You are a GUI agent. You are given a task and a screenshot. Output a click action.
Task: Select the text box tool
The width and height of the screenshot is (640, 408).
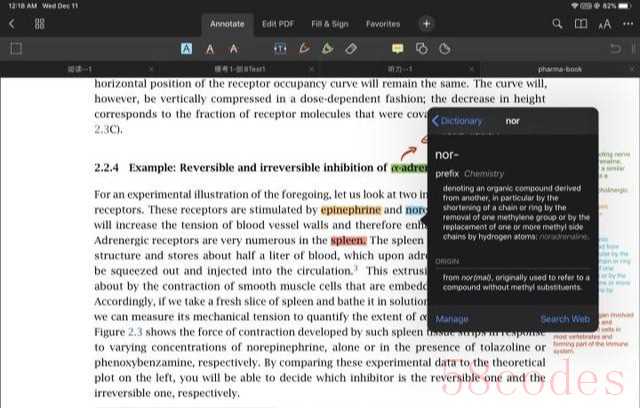280,49
